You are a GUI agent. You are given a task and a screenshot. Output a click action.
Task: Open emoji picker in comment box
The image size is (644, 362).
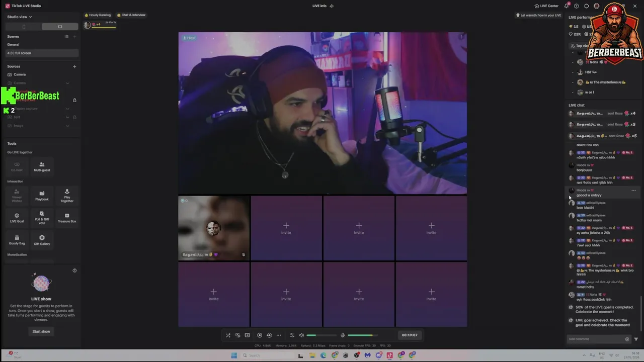pyautogui.click(x=627, y=339)
